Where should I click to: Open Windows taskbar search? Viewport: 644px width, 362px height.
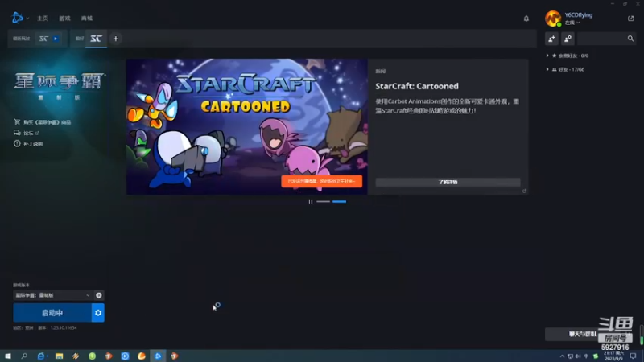point(24,356)
